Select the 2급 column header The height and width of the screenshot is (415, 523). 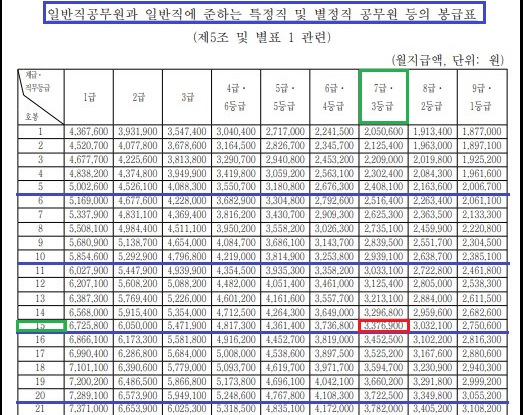[x=138, y=97]
